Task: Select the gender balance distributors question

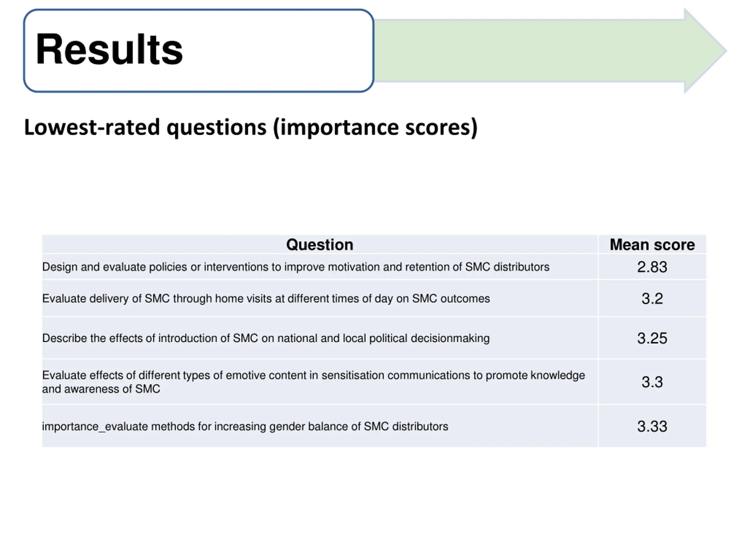Action: pyautogui.click(x=245, y=426)
